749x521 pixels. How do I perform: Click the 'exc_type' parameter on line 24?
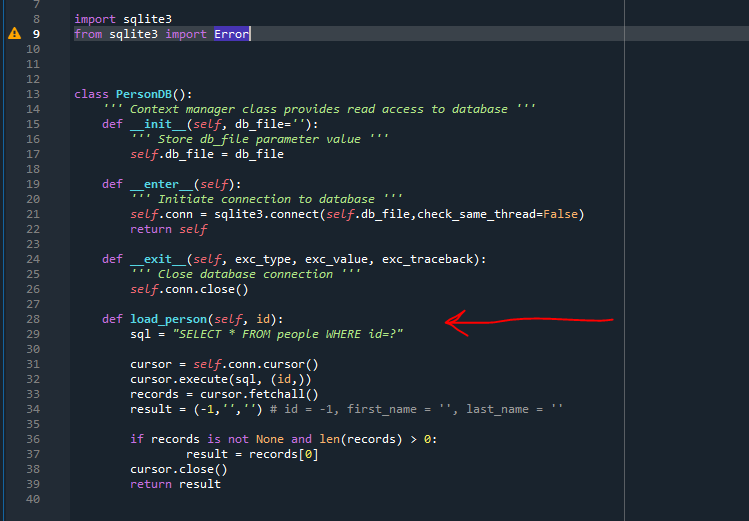point(263,259)
